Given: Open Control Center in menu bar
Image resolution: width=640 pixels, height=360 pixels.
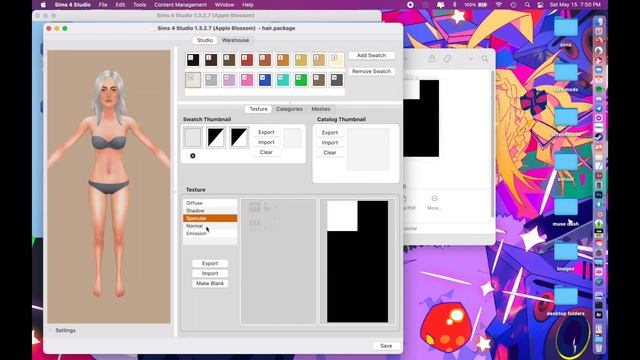Looking at the screenshot, I should 540,5.
